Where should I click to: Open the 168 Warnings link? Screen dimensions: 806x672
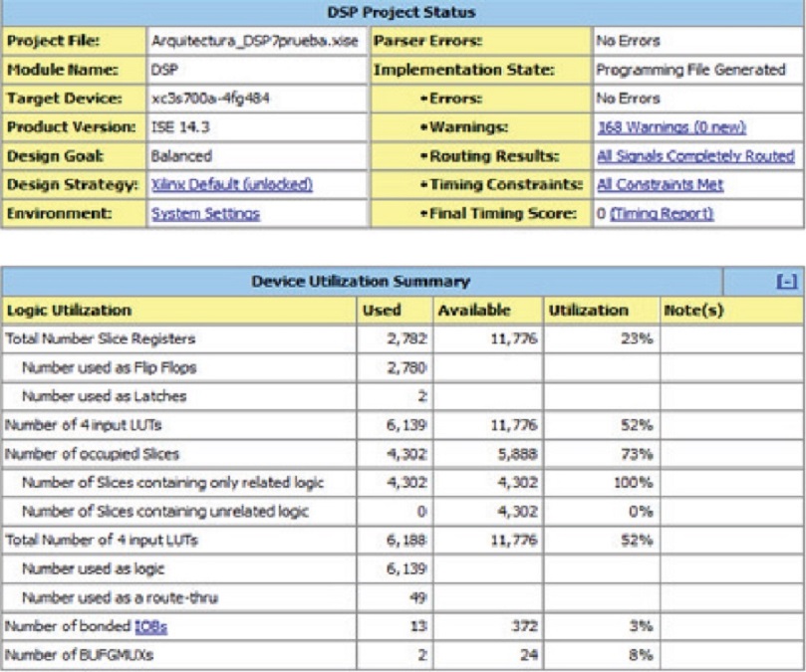pos(671,127)
